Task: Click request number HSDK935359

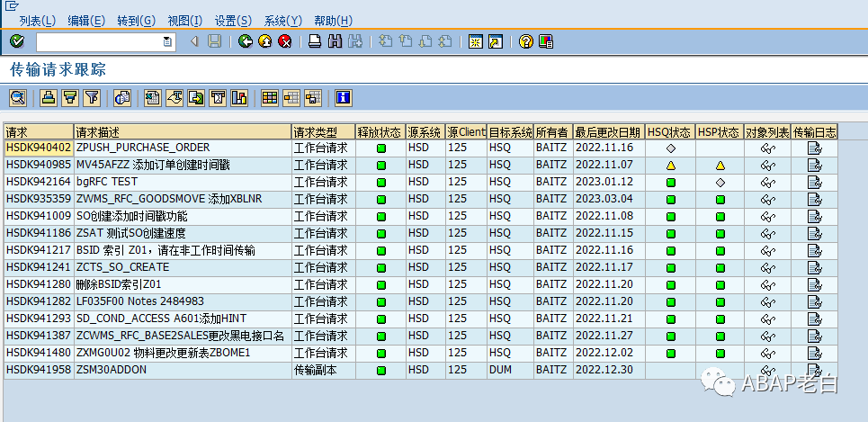Action: tap(39, 199)
